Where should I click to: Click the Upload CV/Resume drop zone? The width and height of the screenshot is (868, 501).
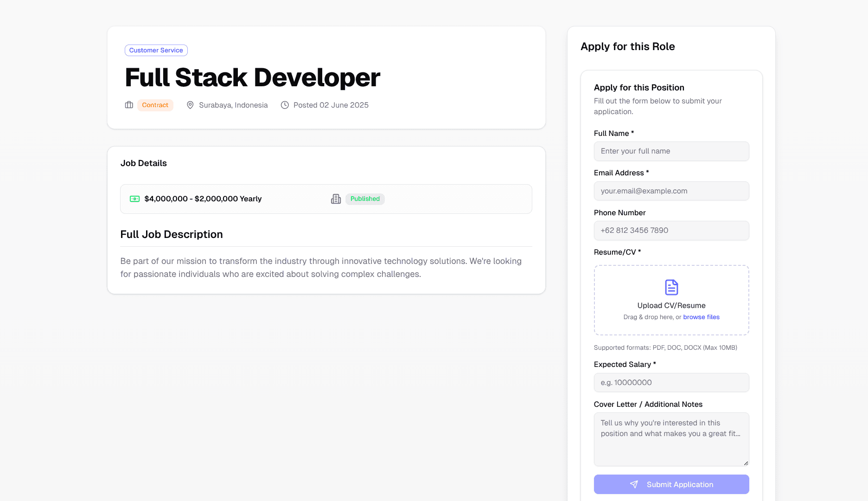671,300
